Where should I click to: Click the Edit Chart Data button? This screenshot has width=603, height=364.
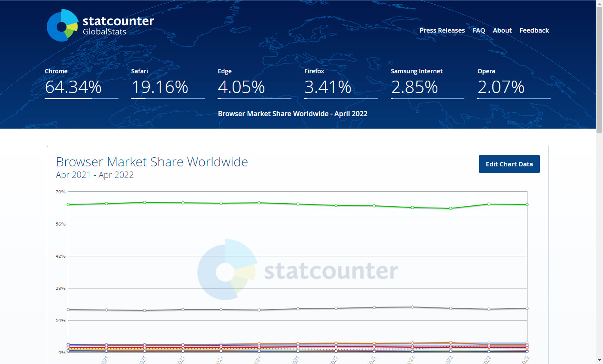click(509, 164)
